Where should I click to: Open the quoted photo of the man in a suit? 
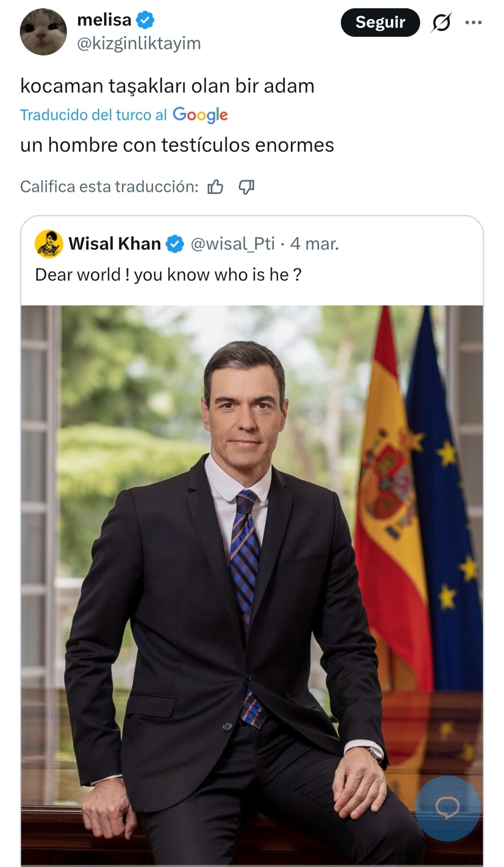(x=251, y=564)
